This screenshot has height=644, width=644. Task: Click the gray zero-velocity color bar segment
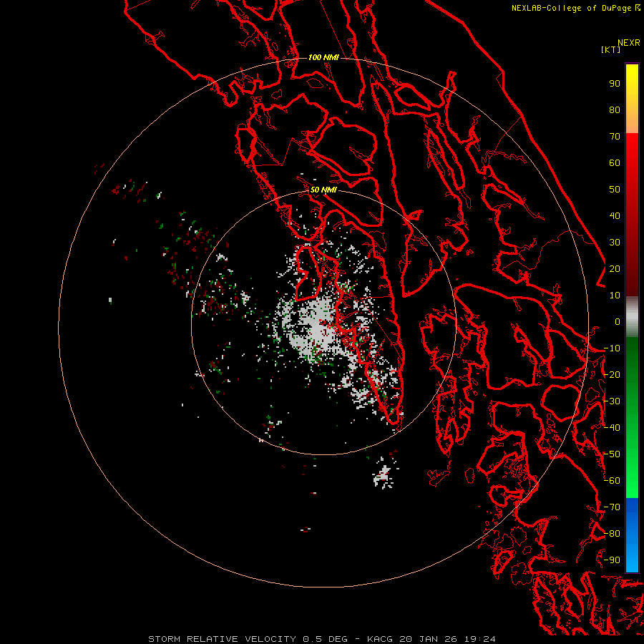click(x=632, y=317)
